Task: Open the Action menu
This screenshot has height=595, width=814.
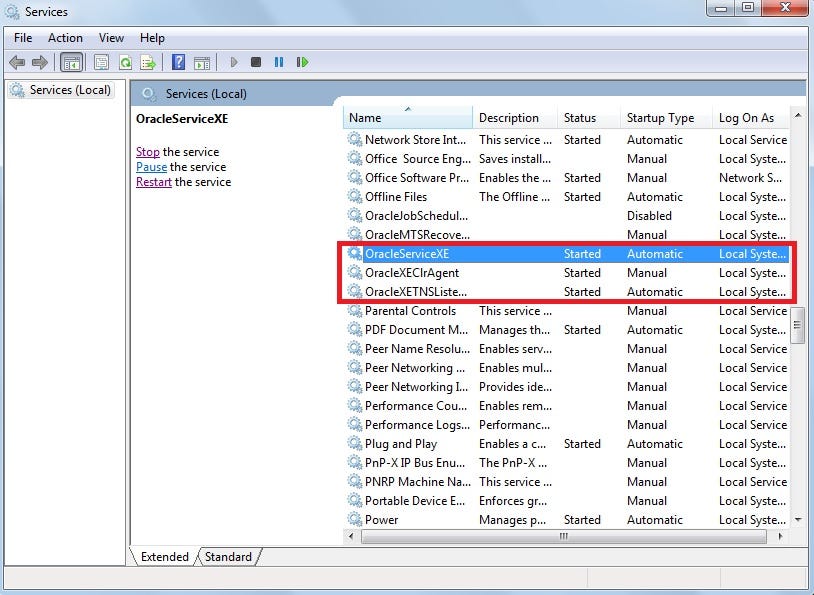Action: [x=65, y=38]
